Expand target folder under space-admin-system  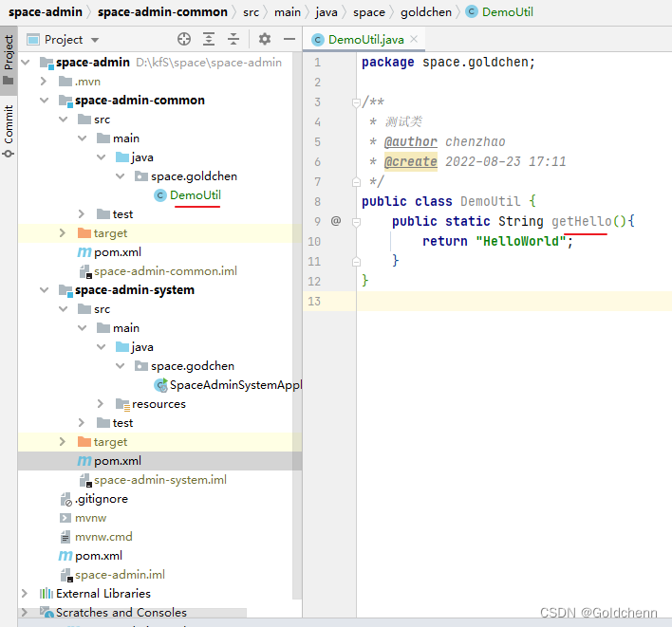63,441
